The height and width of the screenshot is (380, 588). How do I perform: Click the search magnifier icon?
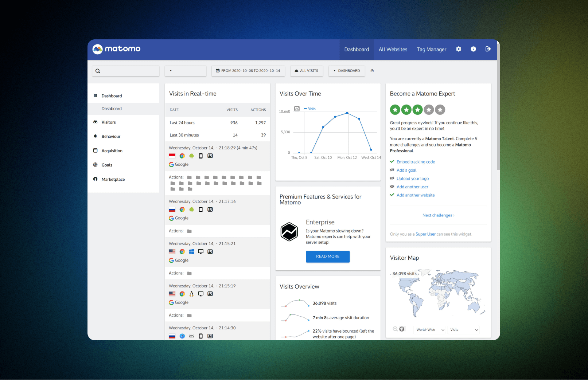[98, 71]
